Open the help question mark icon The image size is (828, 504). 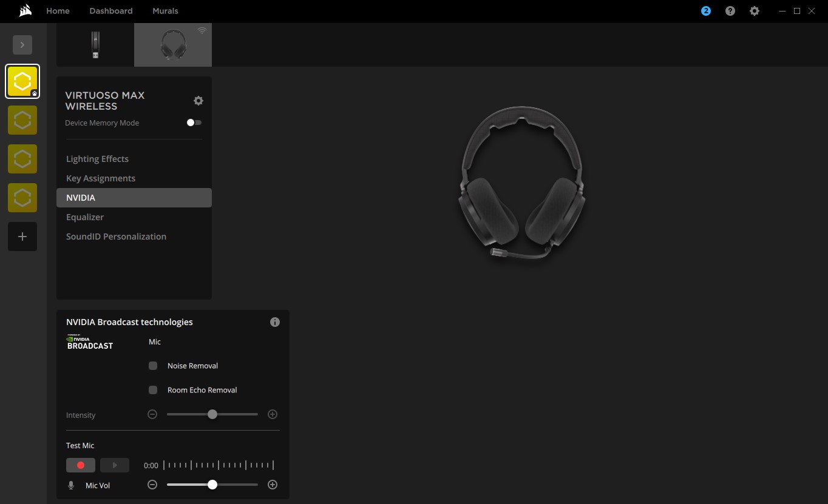pos(730,11)
